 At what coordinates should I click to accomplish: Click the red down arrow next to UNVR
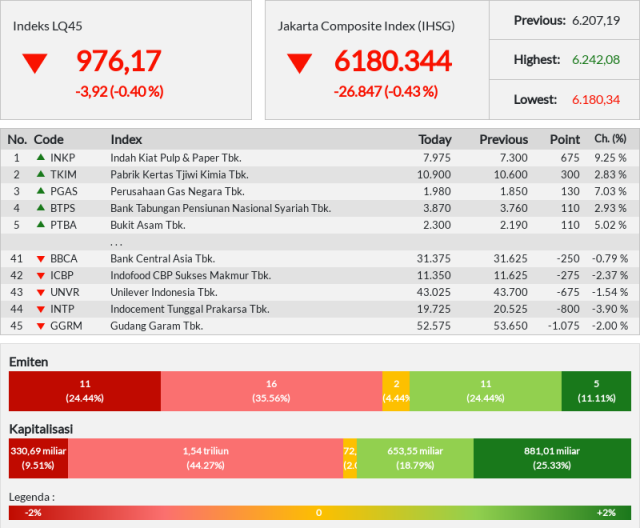[x=41, y=293]
